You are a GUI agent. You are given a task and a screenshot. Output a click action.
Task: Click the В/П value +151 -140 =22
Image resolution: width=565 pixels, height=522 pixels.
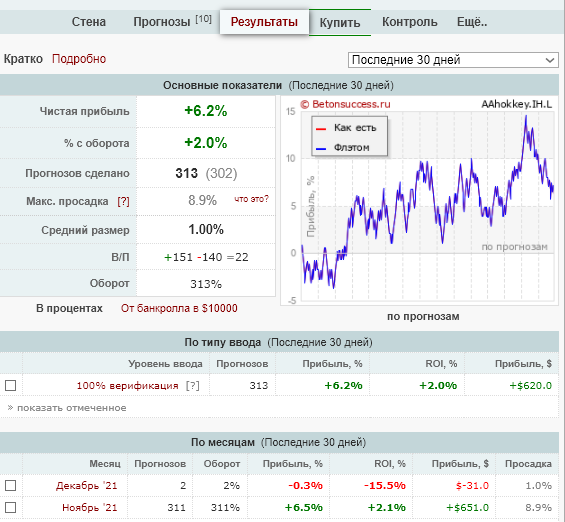[x=206, y=257]
